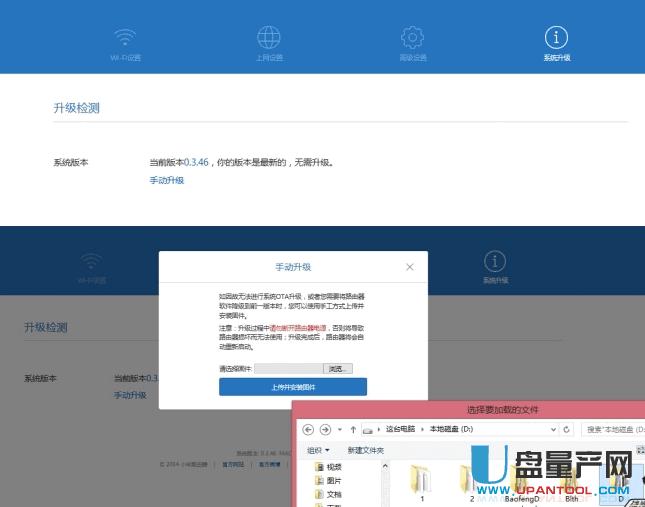This screenshot has height=507, width=645.
Task: Click the 浏览 browse button
Action: [x=339, y=369]
